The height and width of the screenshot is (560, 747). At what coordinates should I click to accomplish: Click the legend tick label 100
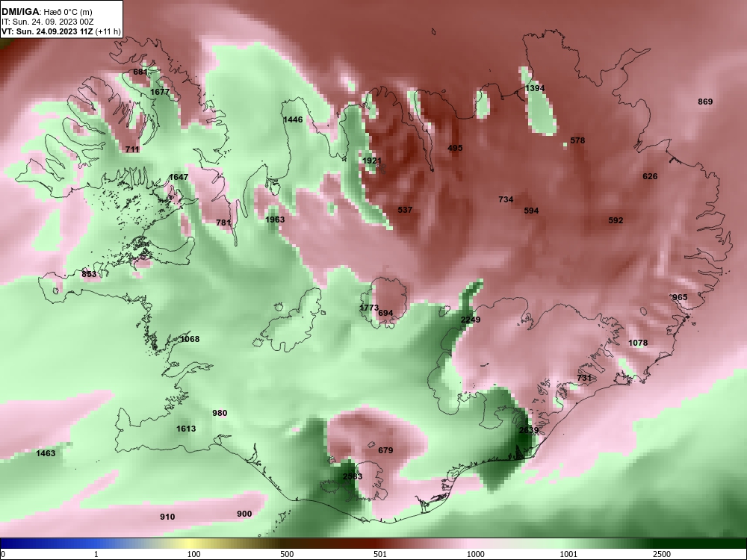coord(193,554)
